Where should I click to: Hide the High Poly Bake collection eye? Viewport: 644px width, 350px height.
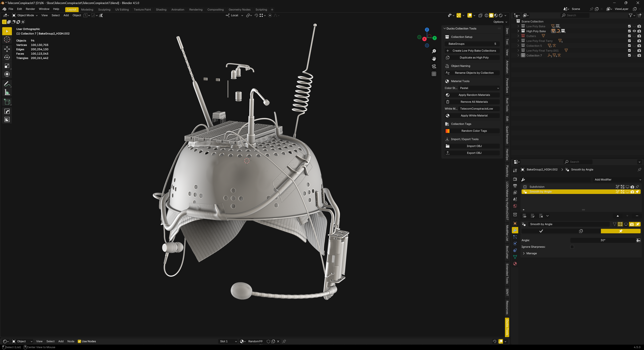click(x=634, y=31)
